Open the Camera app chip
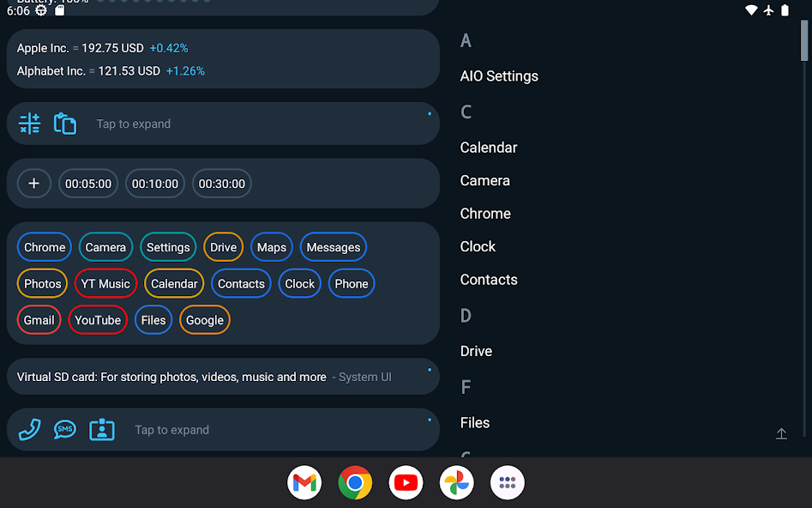Screen dimensions: 812x508 click(105, 247)
